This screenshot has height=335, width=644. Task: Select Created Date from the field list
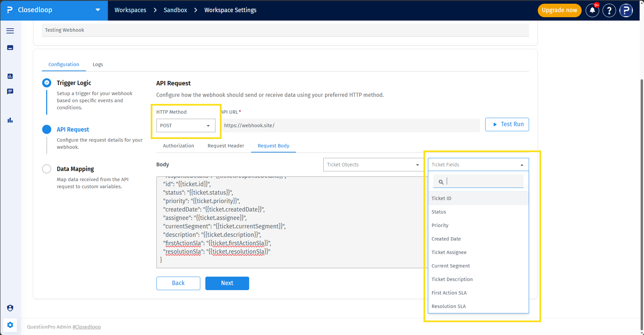pyautogui.click(x=478, y=239)
